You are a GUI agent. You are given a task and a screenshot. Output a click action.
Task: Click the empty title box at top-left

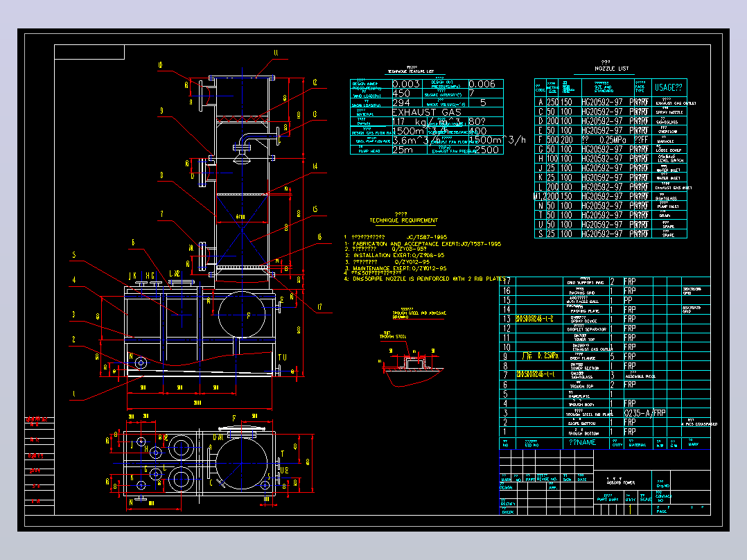[x=89, y=52]
